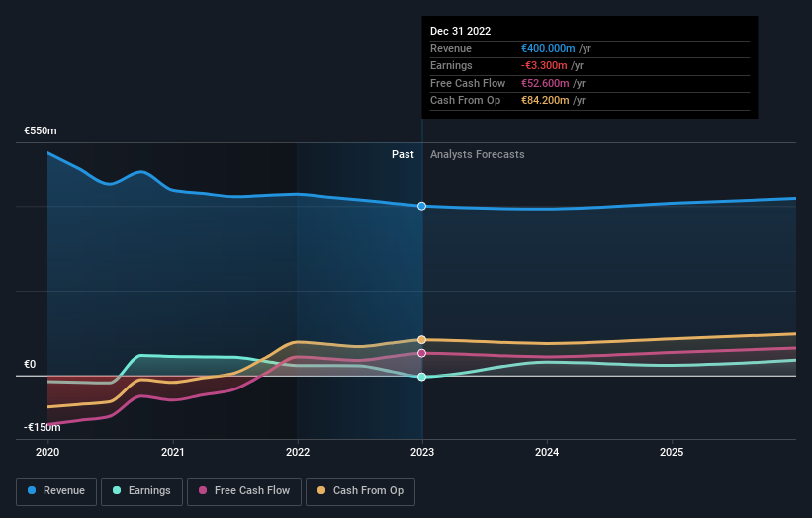Click the Past section label

tap(403, 154)
